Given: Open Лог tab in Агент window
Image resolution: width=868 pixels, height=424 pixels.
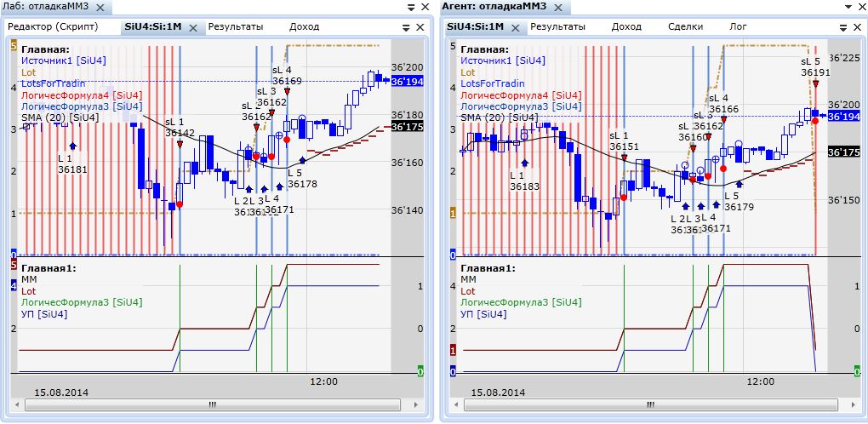Looking at the screenshot, I should coord(738,26).
